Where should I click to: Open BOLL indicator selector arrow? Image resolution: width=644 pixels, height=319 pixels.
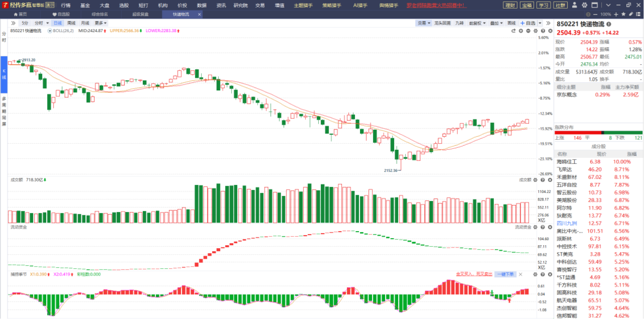point(50,31)
